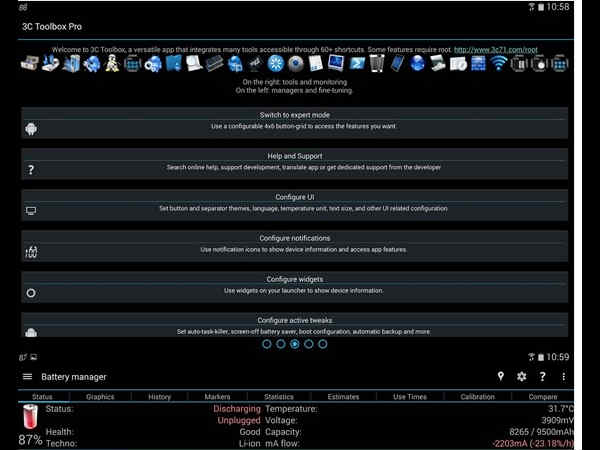
Task: Select the second page indicator dot
Action: click(281, 343)
